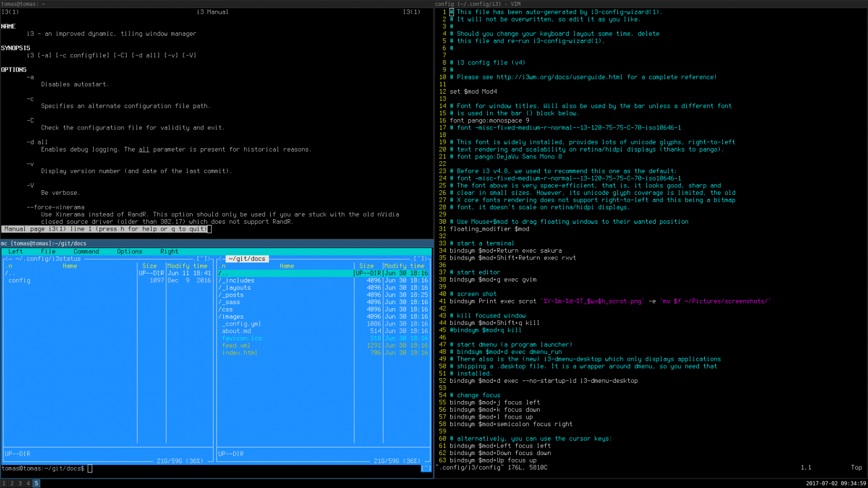Click the '$mod+d exec --no-startup-id i3-dmenu-desktop' line in Vim
Screen dimensions: 868x488
[544, 380]
